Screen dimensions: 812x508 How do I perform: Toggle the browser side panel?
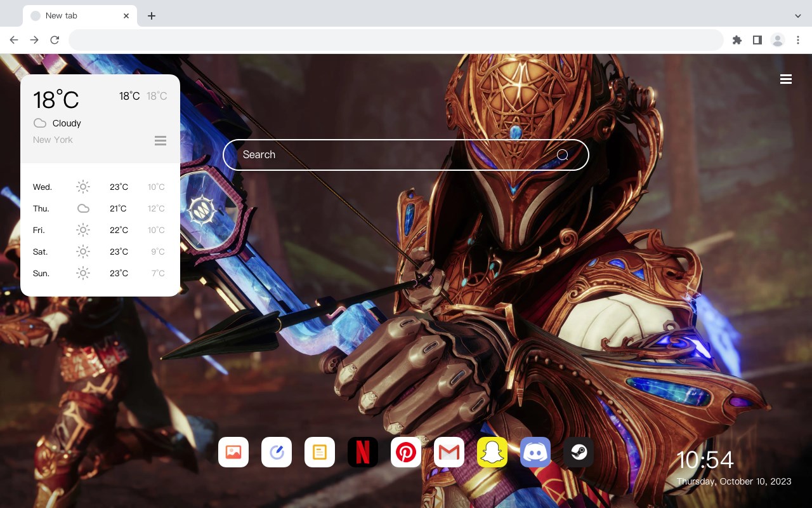tap(757, 40)
